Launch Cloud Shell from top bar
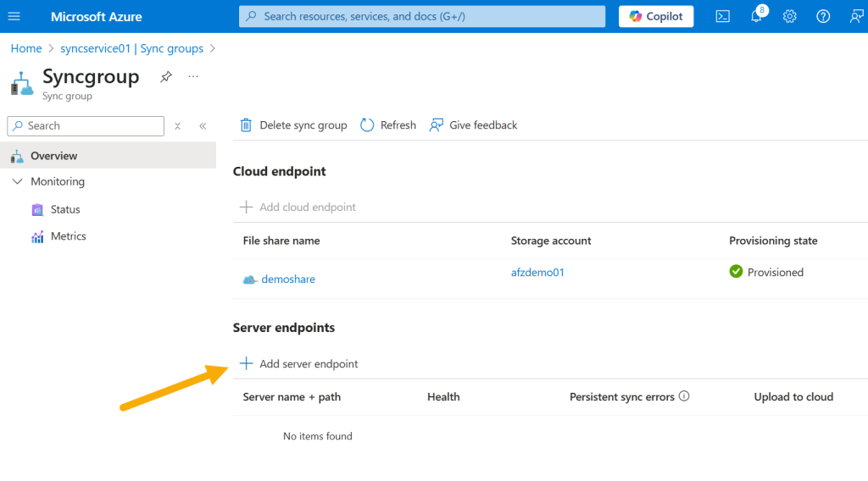 pos(722,17)
